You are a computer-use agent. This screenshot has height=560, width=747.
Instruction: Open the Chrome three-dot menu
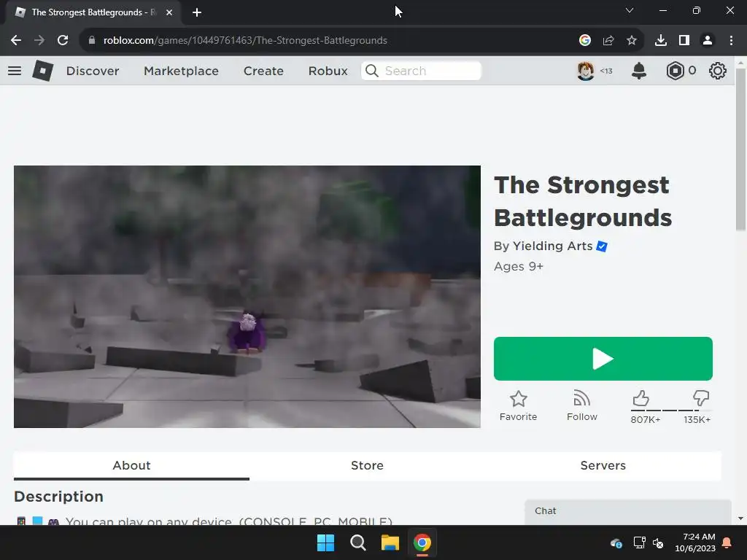pos(731,41)
